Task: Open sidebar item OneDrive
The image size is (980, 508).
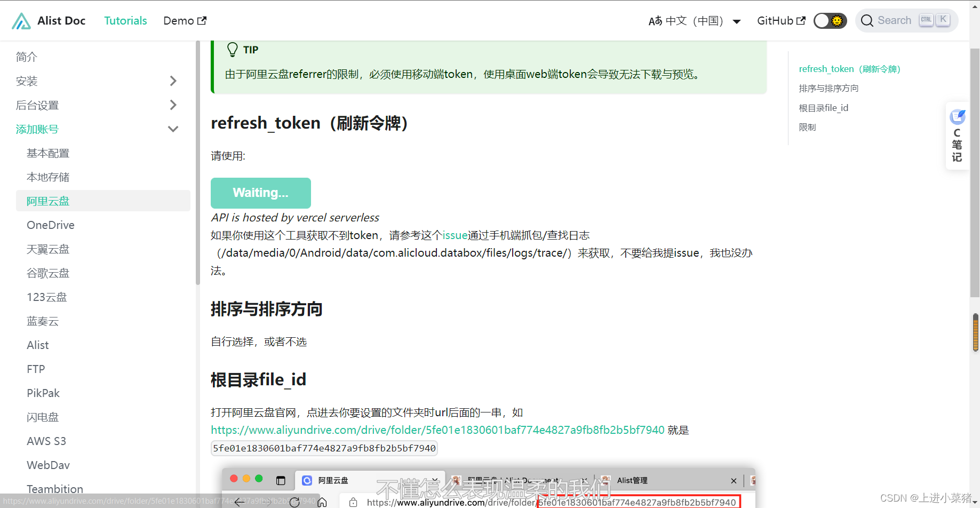Action: pos(51,225)
